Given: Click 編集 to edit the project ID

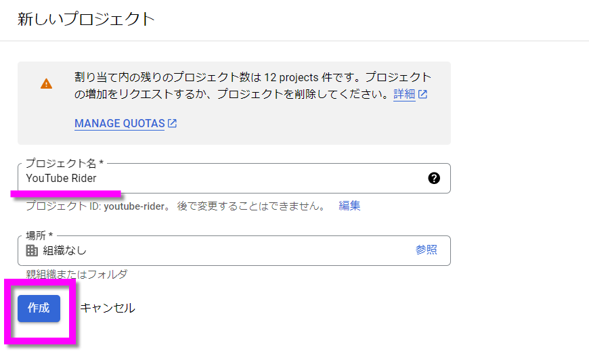Looking at the screenshot, I should click(x=349, y=206).
